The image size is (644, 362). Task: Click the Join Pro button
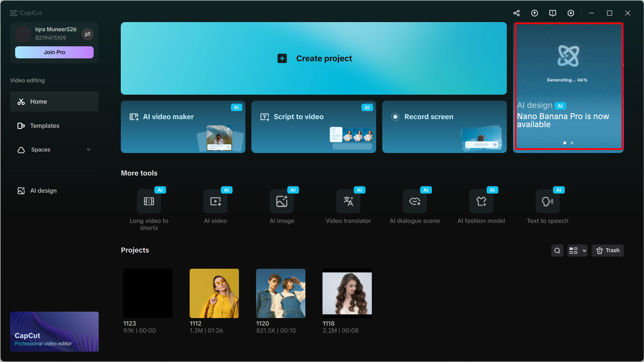coord(54,52)
